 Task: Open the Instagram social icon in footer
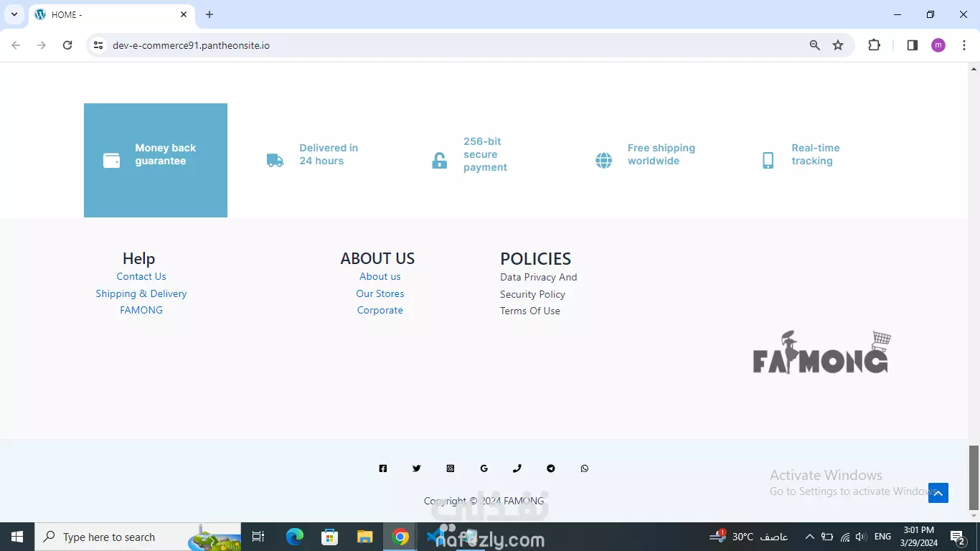451,468
